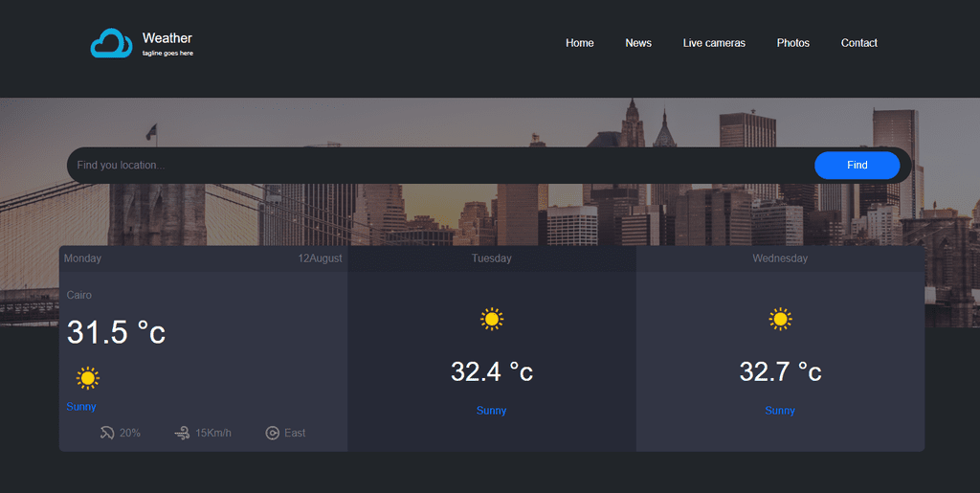Open the Home menu item
This screenshot has width=980, height=493.
[x=579, y=43]
